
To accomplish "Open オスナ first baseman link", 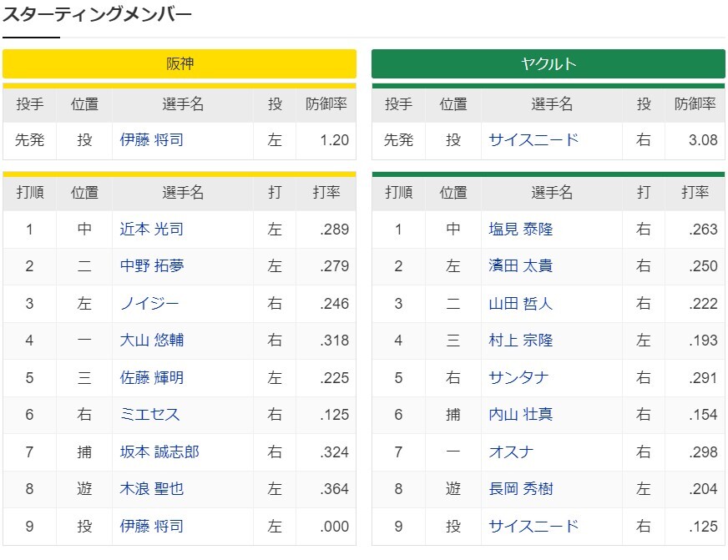I will pos(511,452).
